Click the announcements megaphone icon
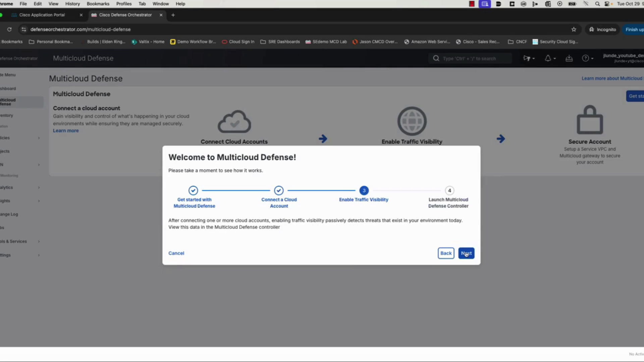The image size is (644, 362). [x=527, y=58]
